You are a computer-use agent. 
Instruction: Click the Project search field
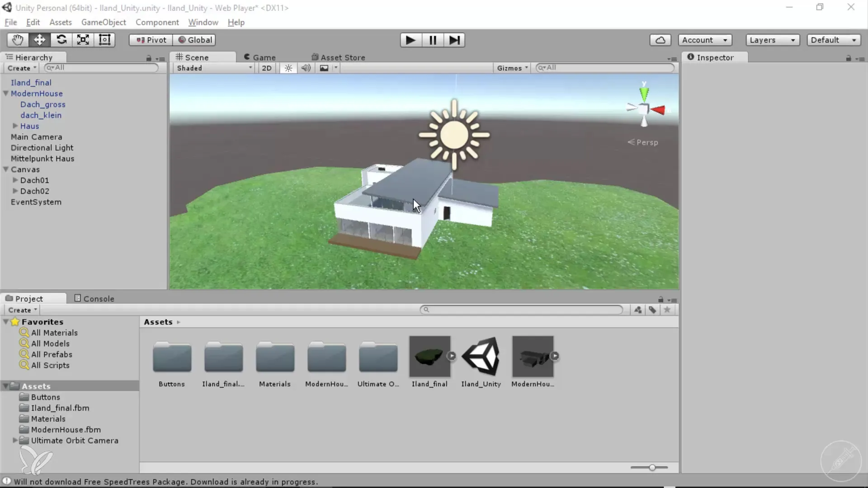click(522, 310)
